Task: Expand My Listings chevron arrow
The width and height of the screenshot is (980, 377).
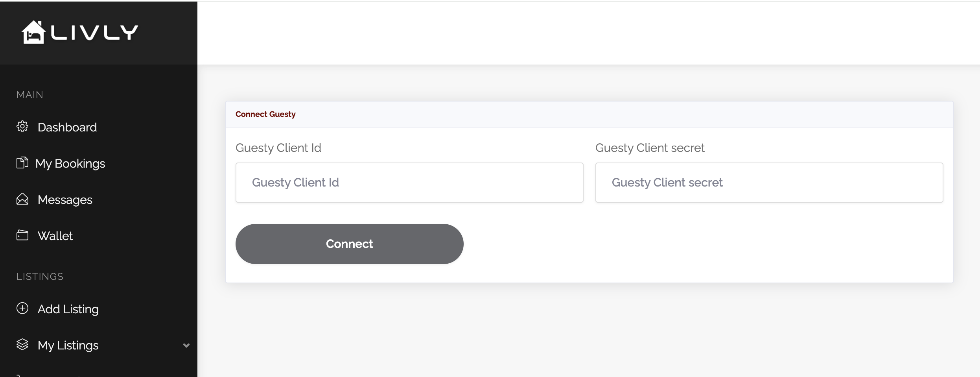Action: pyautogui.click(x=186, y=346)
